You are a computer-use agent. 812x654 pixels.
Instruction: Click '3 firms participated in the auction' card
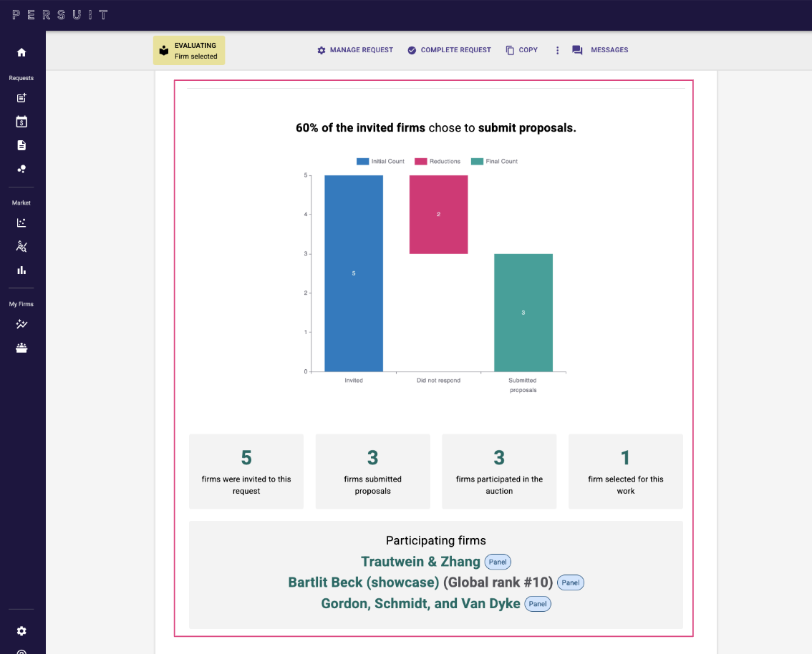tap(499, 472)
